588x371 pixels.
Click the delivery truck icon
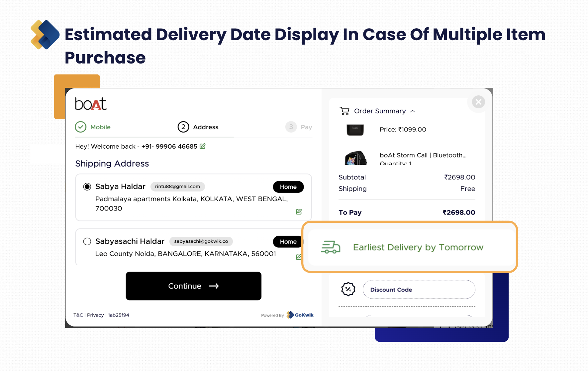(x=331, y=247)
